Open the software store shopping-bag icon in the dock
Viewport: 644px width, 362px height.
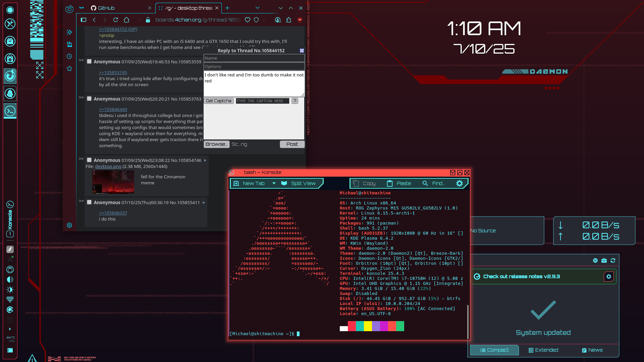(x=10, y=59)
